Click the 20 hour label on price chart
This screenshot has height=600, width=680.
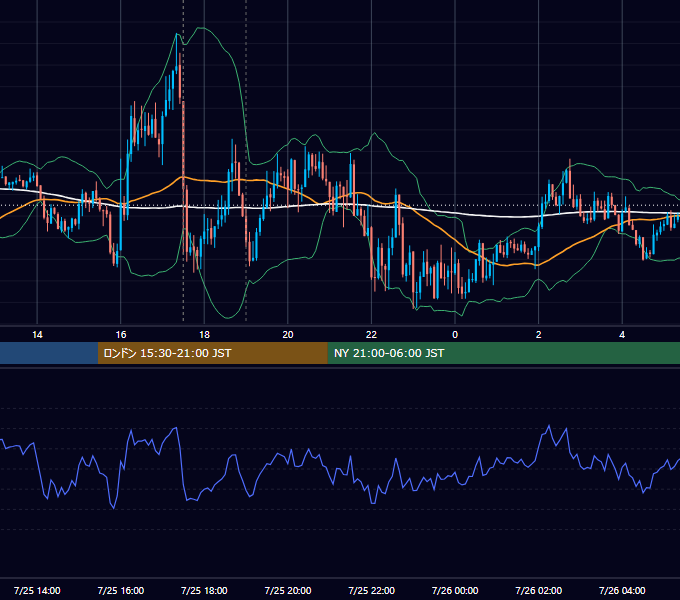288,335
